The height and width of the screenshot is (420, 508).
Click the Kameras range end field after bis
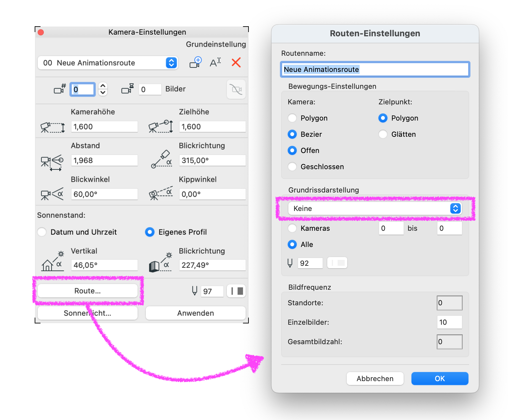(x=449, y=228)
